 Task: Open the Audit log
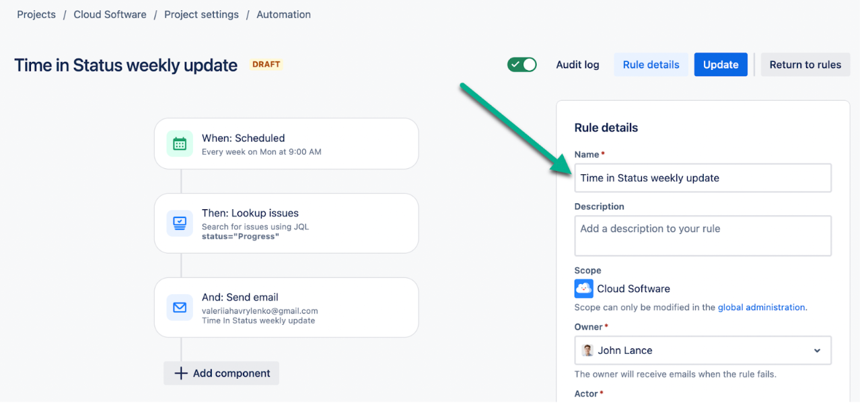(577, 65)
